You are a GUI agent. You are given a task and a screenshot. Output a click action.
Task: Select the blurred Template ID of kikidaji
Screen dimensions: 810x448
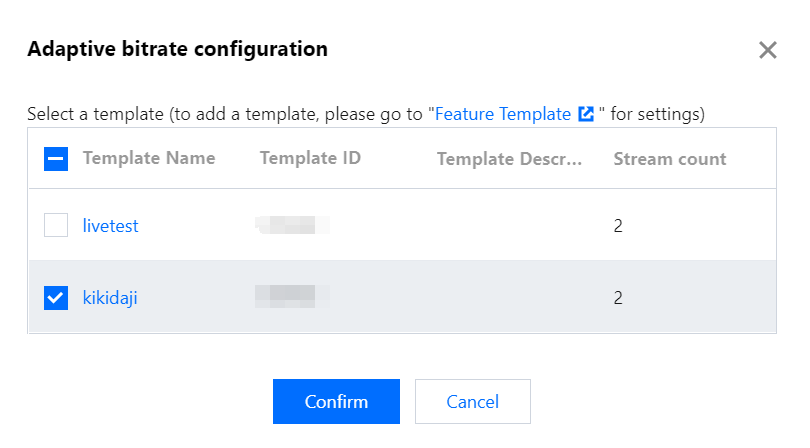(x=292, y=297)
